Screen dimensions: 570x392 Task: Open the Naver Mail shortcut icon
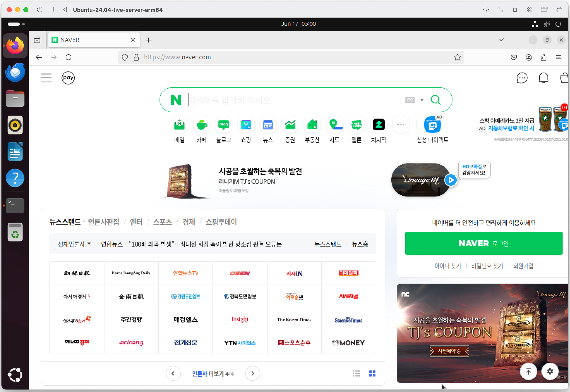[179, 125]
